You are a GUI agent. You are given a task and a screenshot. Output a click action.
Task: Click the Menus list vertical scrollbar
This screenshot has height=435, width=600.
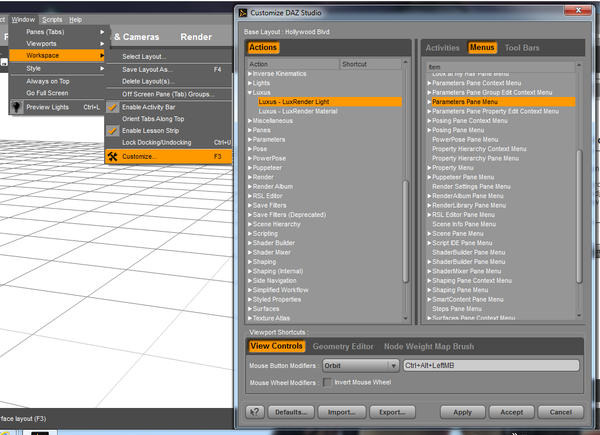coord(579,216)
